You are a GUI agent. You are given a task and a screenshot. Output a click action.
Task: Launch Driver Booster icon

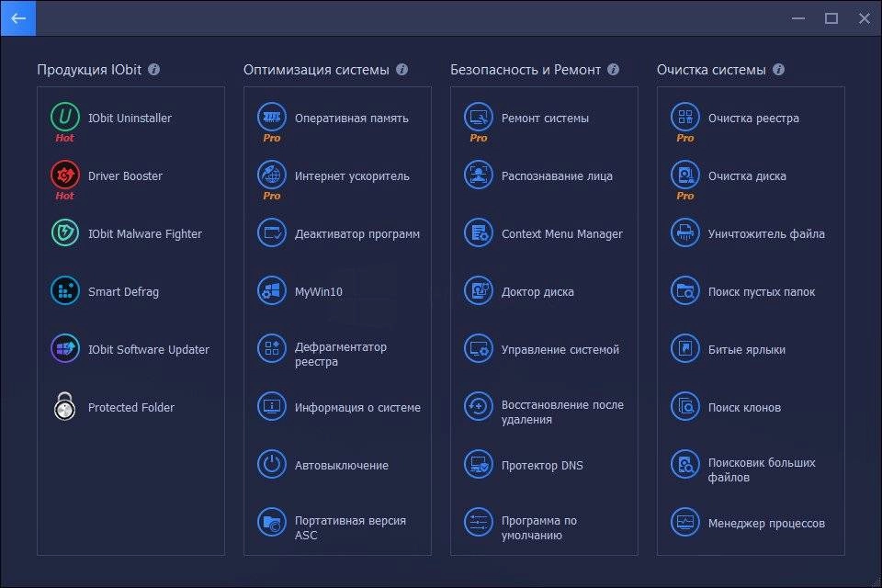(x=65, y=175)
